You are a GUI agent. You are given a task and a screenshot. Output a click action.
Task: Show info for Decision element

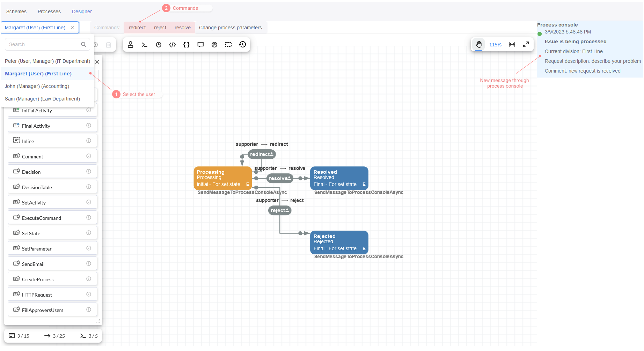click(89, 171)
